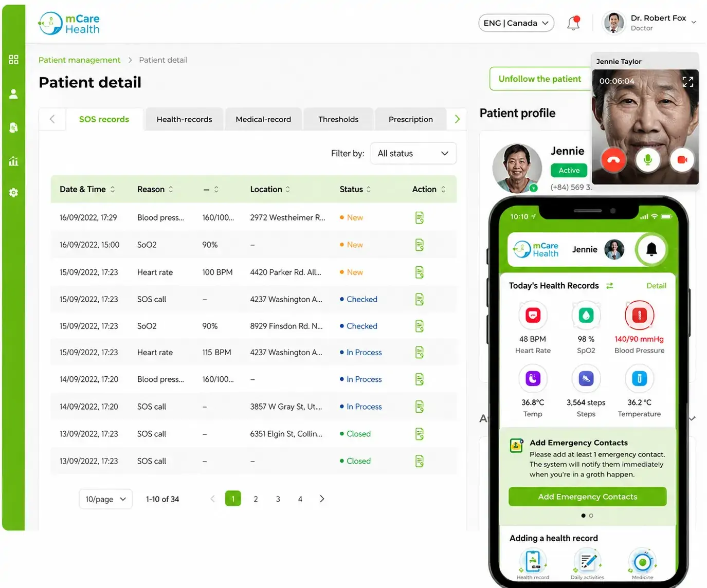Tap the Blood Pressure icon on phone
707x588 pixels.
pyautogui.click(x=640, y=315)
